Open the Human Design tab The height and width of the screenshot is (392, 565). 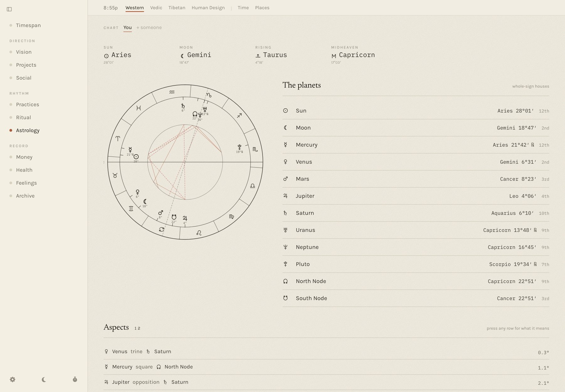208,8
